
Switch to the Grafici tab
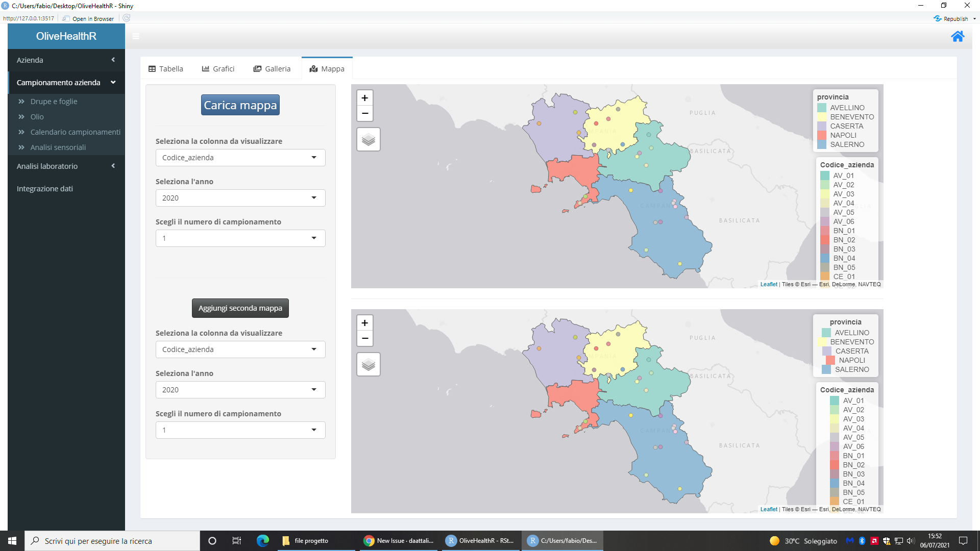(x=218, y=69)
